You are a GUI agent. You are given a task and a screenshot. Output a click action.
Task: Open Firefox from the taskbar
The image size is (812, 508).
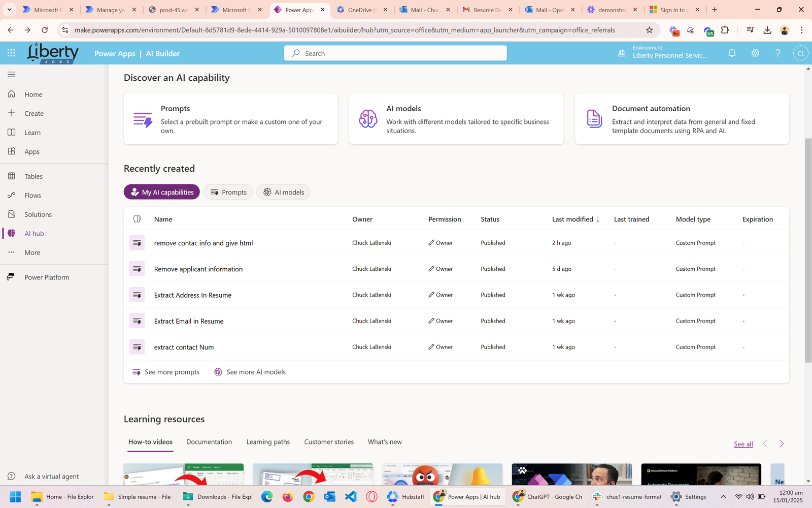point(288,496)
